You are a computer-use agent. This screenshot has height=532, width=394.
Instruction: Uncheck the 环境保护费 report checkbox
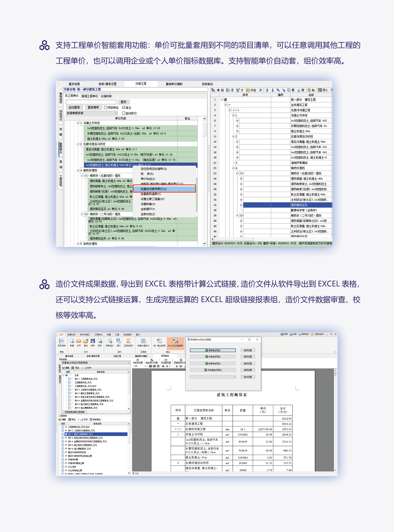click(x=66, y=460)
